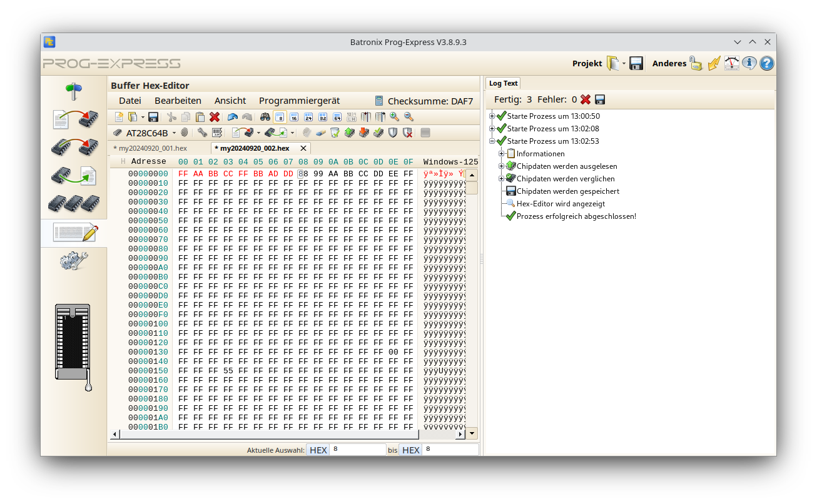Open help via the question mark icon
Image resolution: width=817 pixels, height=504 pixels.
pos(766,63)
